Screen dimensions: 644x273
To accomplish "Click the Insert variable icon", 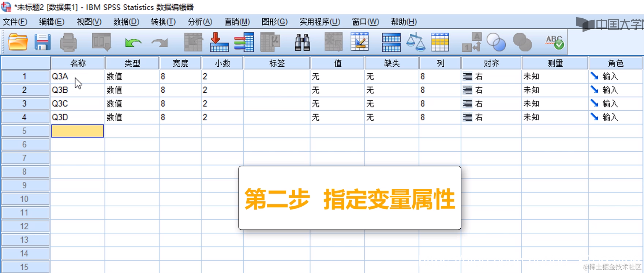I will 359,42.
